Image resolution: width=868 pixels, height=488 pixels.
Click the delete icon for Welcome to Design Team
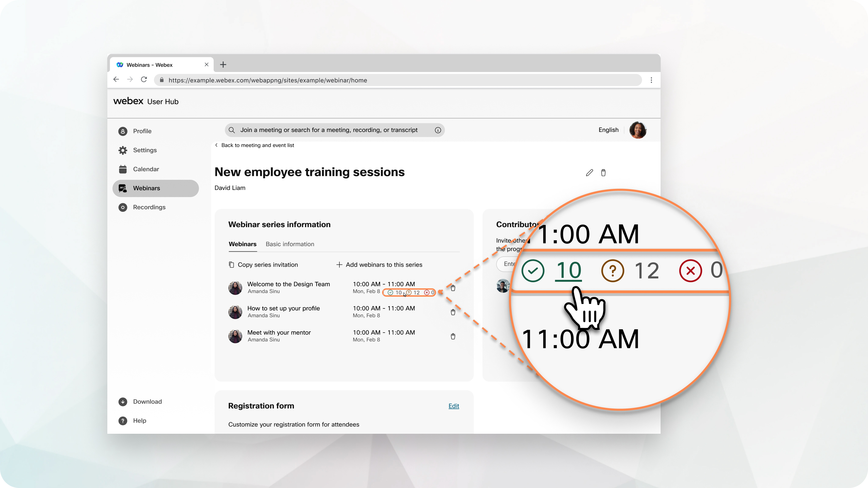(x=453, y=288)
